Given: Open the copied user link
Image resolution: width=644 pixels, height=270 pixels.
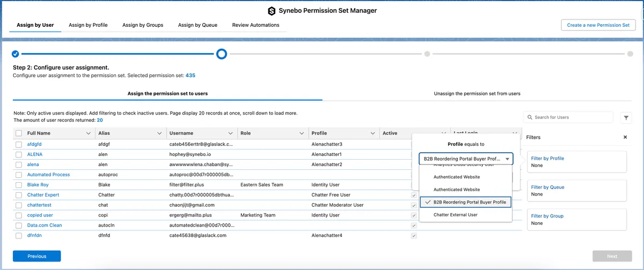Looking at the screenshot, I should click(40, 215).
